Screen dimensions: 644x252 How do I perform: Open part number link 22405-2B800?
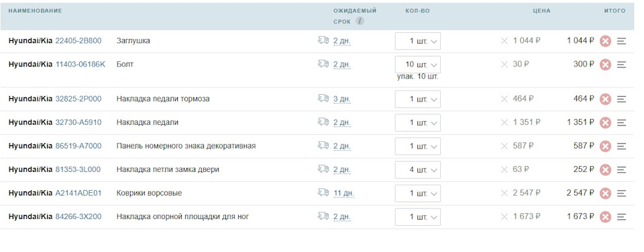point(78,41)
